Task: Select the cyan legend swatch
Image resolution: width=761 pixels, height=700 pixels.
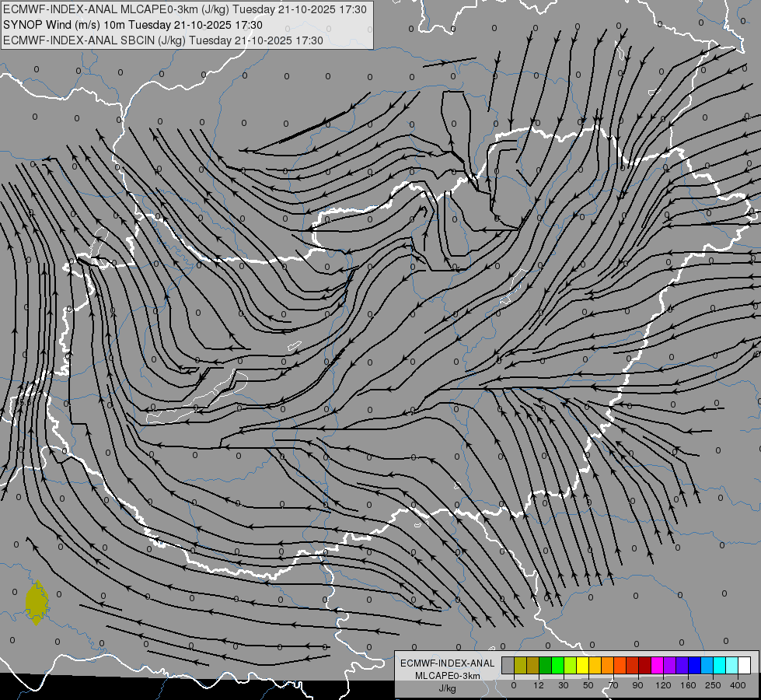Action: [x=721, y=665]
